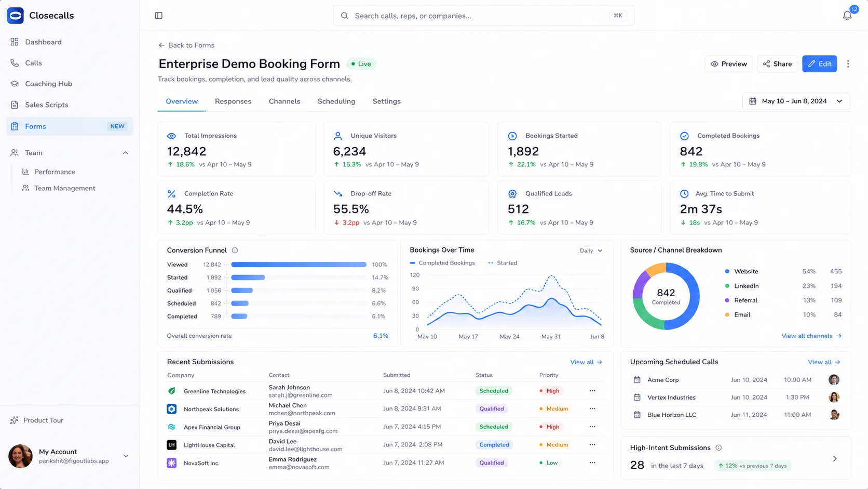The image size is (868, 489).
Task: Switch to the Scheduling tab
Action: 336,101
